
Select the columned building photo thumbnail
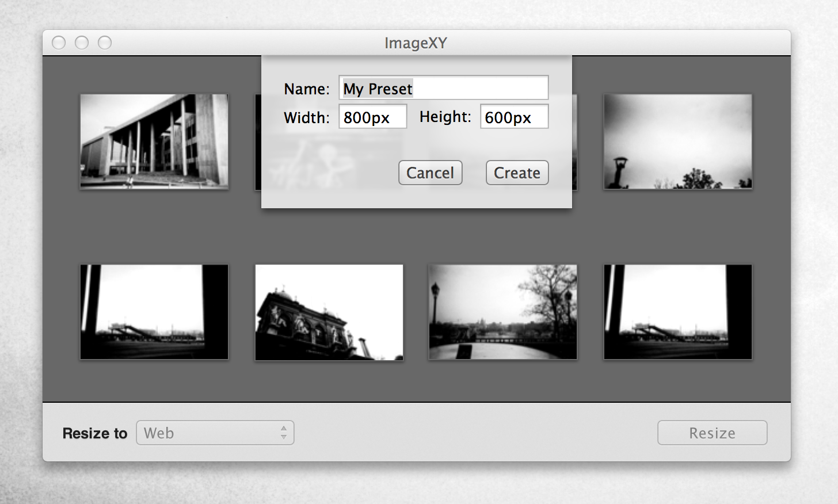pyautogui.click(x=154, y=142)
